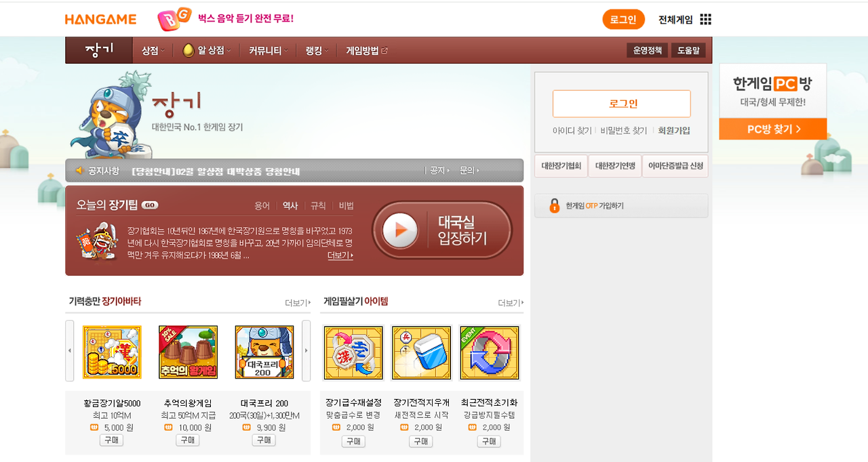
Task: Select the 용어 tip tab
Action: 262,205
